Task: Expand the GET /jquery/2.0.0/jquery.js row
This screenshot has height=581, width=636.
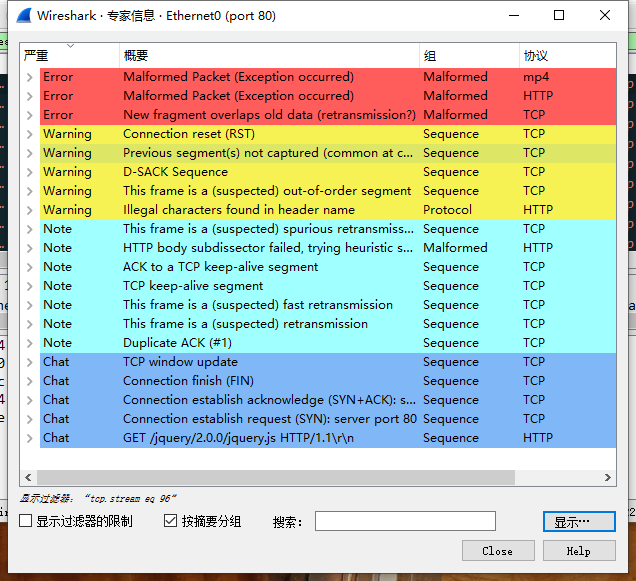Action: click(x=30, y=438)
